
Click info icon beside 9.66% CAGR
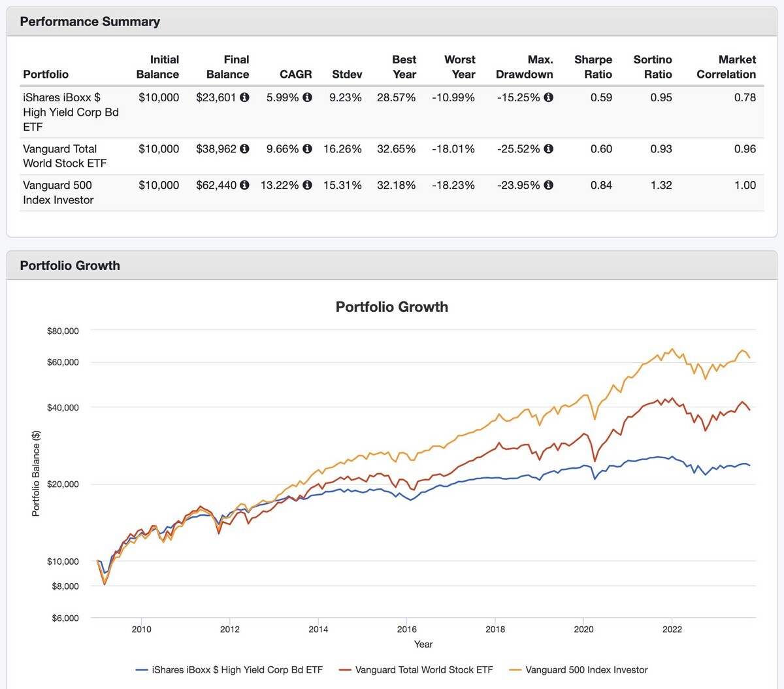[307, 149]
